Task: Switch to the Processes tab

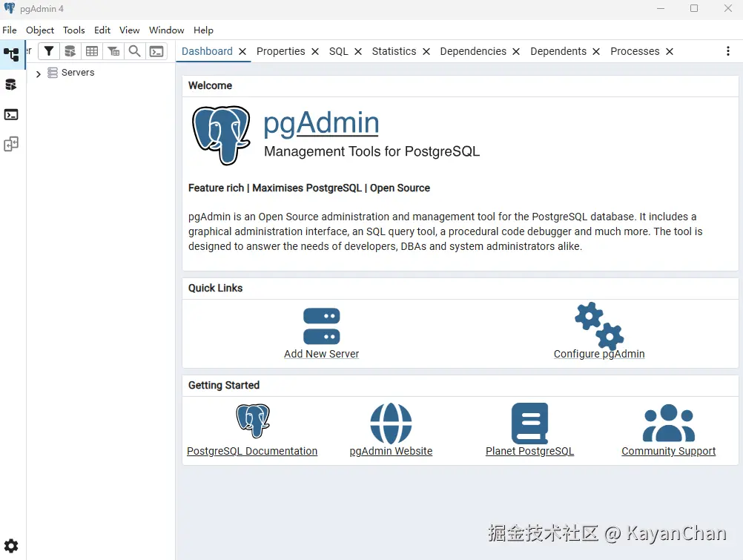Action: 635,51
